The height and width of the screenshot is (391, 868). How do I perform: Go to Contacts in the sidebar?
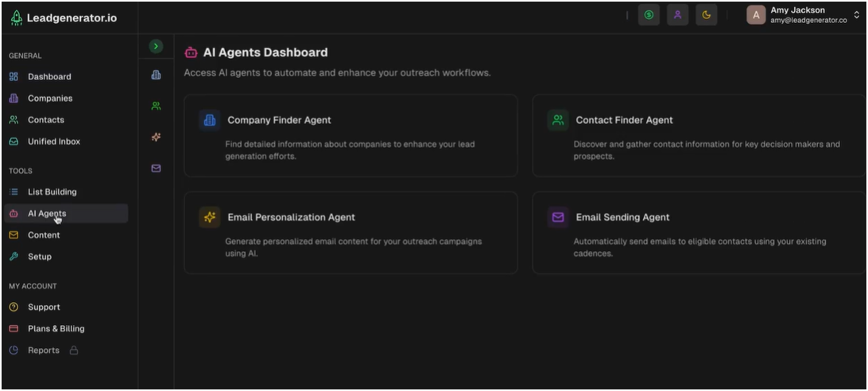65,120
